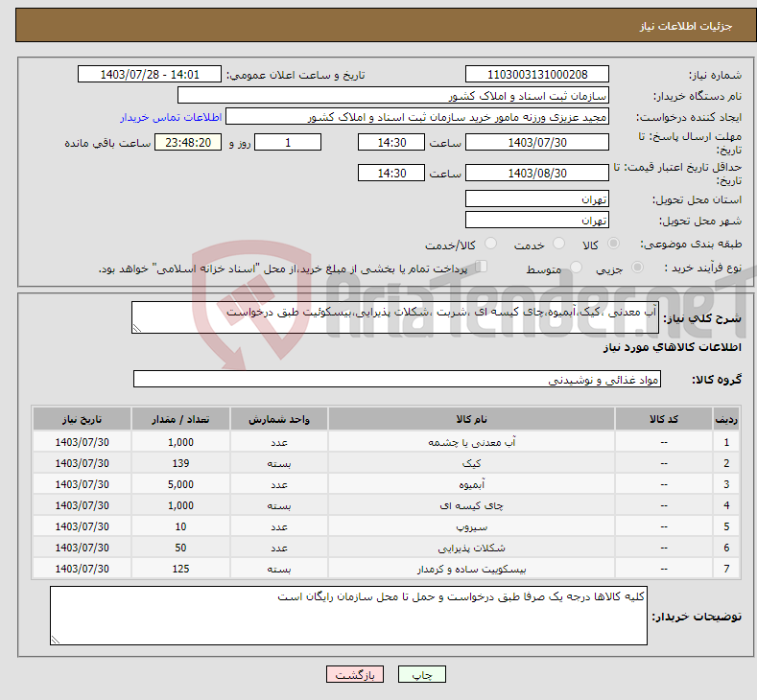757x700 pixels.
Task: Click the کیک item name cell
Action: pyautogui.click(x=471, y=463)
